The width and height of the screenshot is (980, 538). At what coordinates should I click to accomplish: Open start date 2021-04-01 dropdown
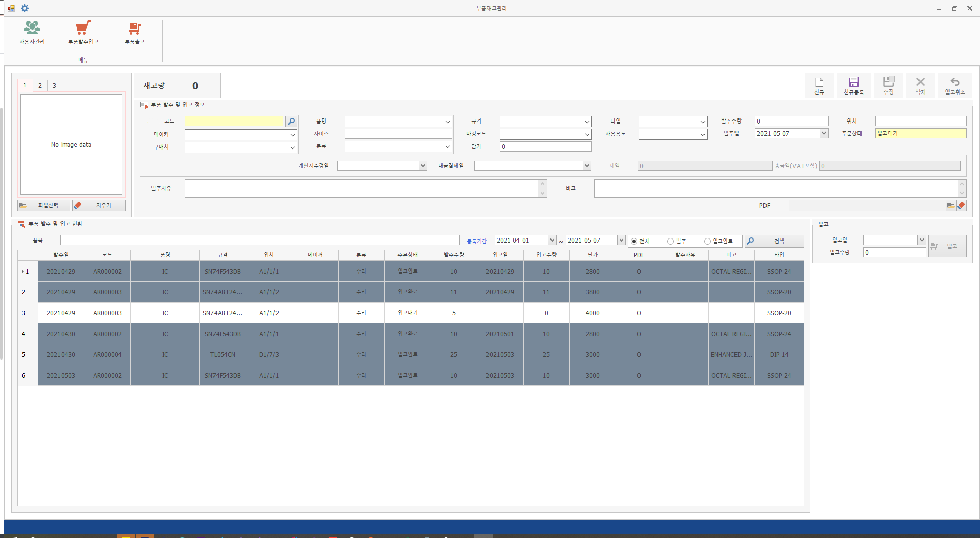coord(552,240)
